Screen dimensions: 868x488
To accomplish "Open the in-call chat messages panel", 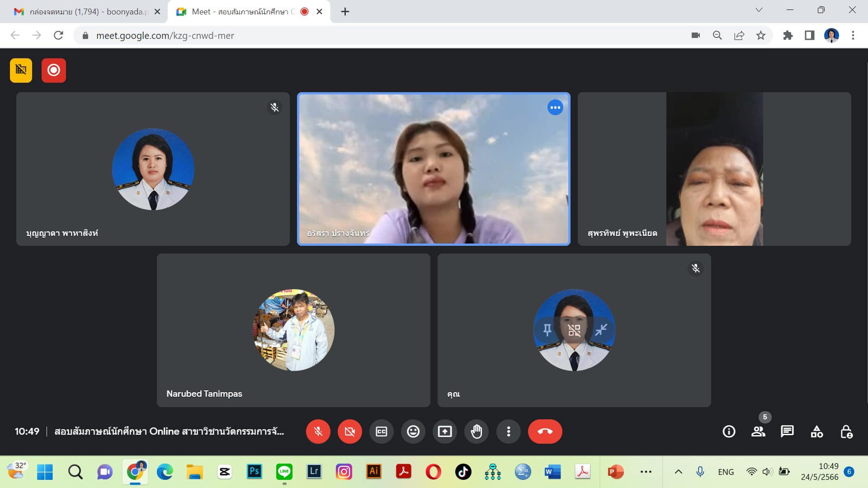I will [x=787, y=432].
